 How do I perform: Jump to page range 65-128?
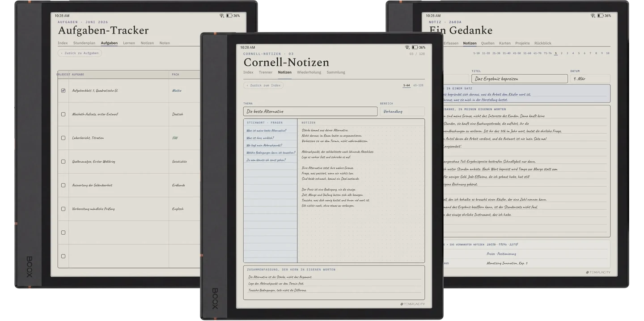coord(418,85)
